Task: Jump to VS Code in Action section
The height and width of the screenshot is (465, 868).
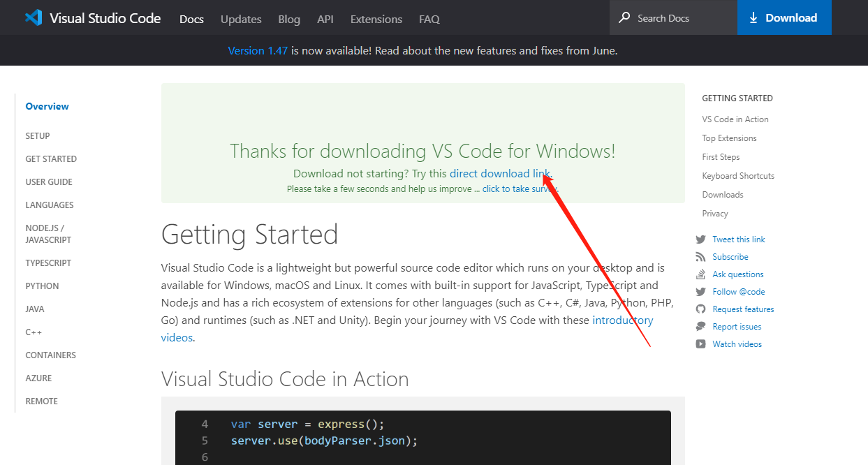Action: click(x=735, y=119)
